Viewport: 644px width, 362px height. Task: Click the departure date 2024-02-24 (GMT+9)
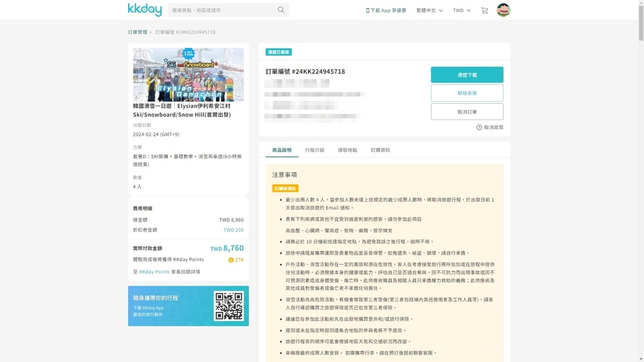coord(156,134)
